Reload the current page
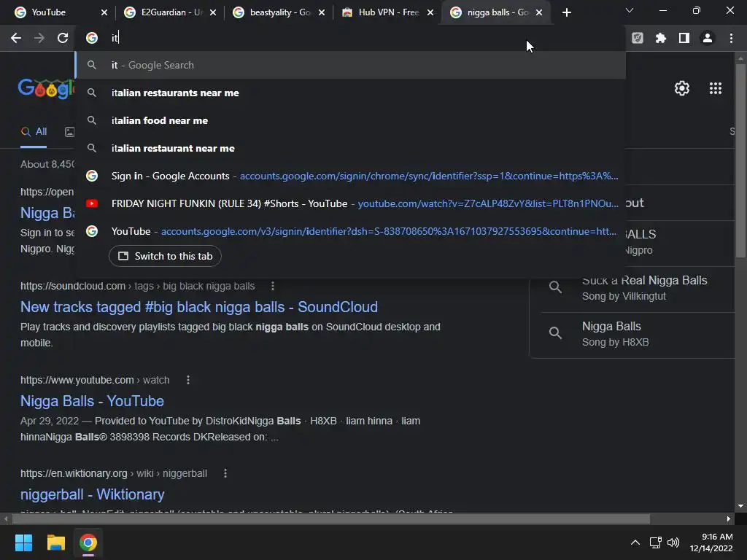The image size is (747, 560). pyautogui.click(x=63, y=38)
